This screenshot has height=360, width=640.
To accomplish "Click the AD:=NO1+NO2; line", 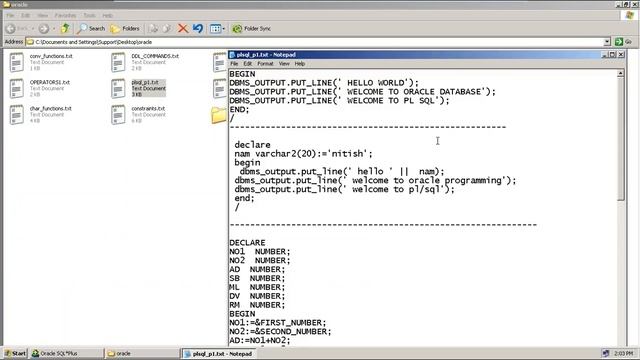I will tap(260, 340).
